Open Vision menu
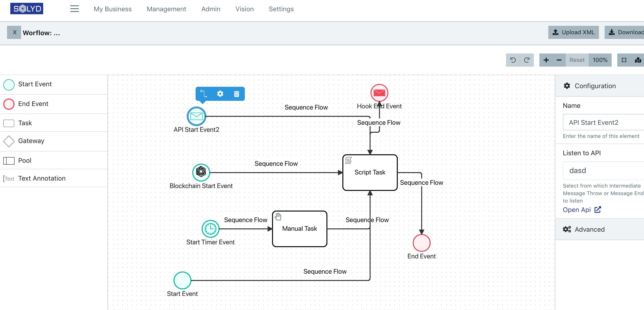 click(x=245, y=9)
